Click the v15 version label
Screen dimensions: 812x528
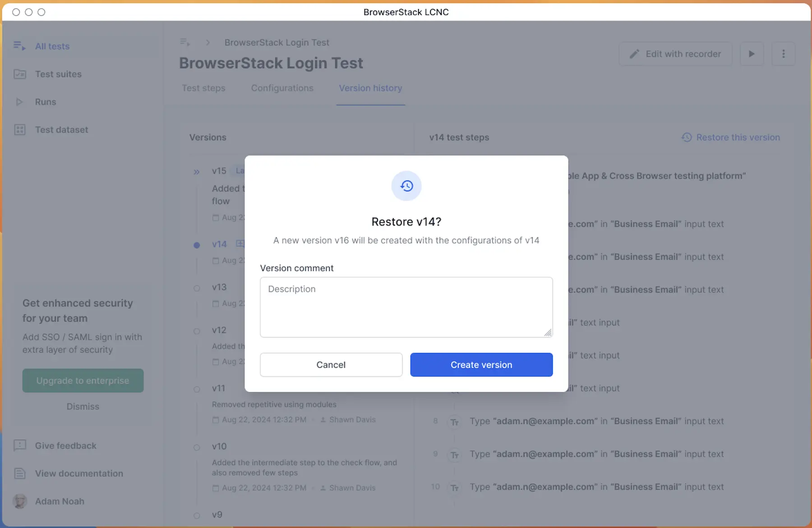tap(219, 171)
